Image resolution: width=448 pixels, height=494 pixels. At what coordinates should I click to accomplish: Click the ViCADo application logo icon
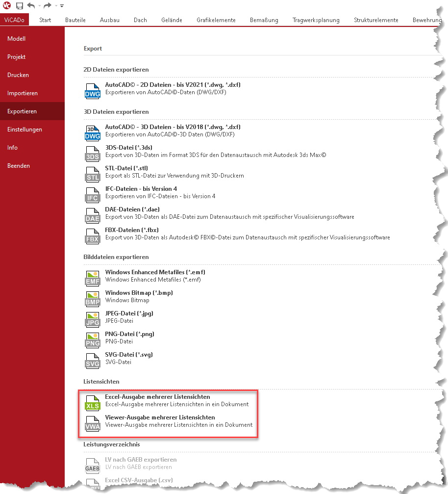click(6, 5)
